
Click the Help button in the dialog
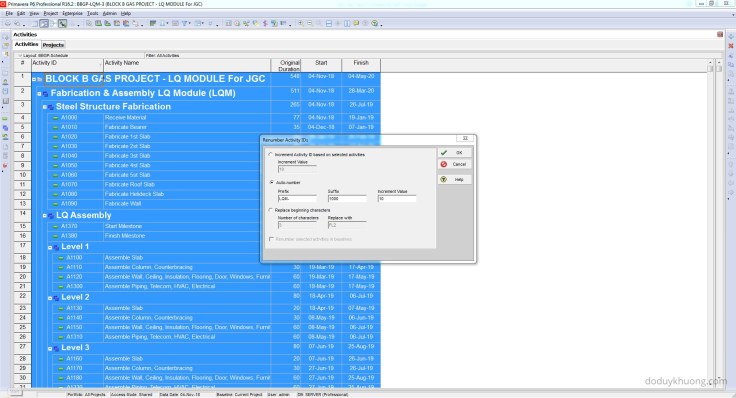click(455, 179)
